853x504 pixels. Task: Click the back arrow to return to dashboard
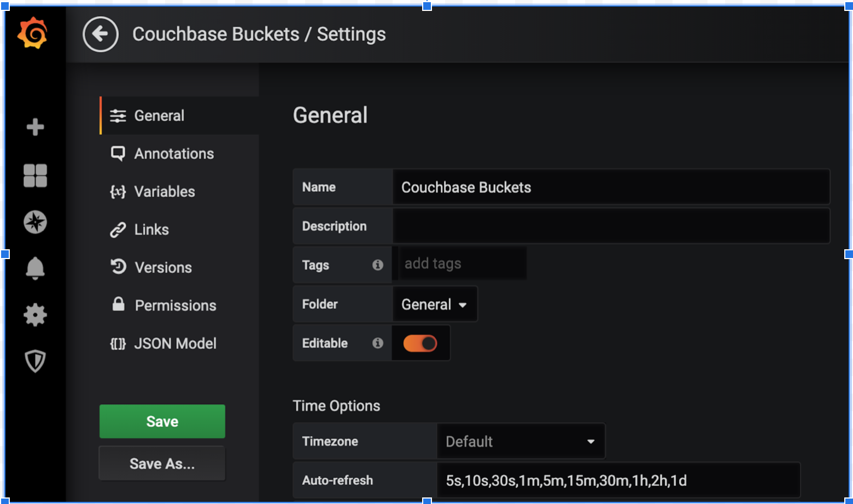[101, 34]
